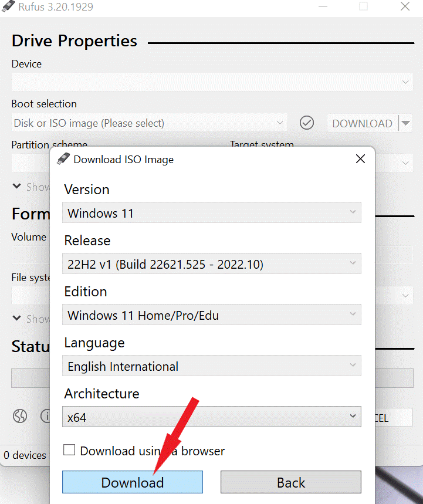Click the checkmark hash icon beside Boot selection
This screenshot has height=504, width=423.
click(x=307, y=123)
